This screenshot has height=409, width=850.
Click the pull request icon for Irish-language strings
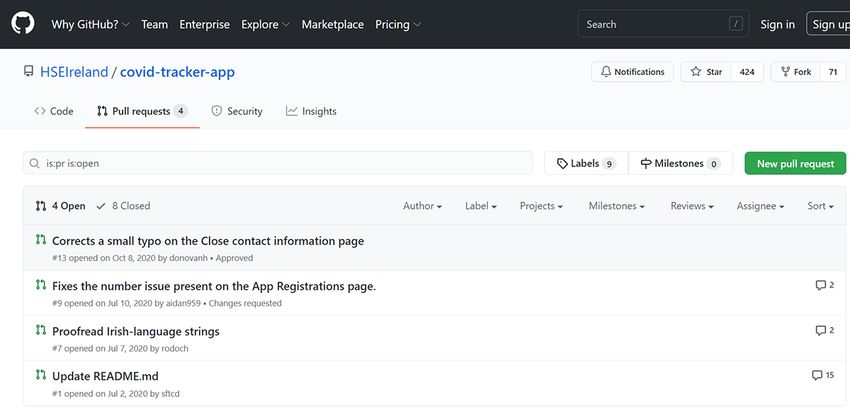[41, 329]
